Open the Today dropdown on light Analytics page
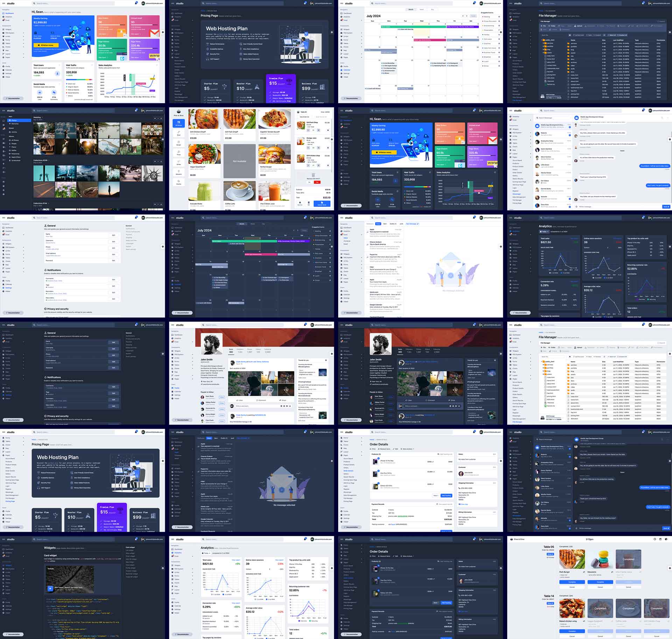This screenshot has height=639, width=672. (x=206, y=553)
